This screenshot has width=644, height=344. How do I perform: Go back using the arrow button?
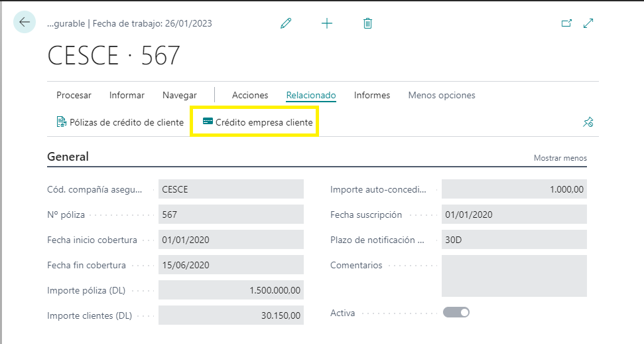pos(25,22)
